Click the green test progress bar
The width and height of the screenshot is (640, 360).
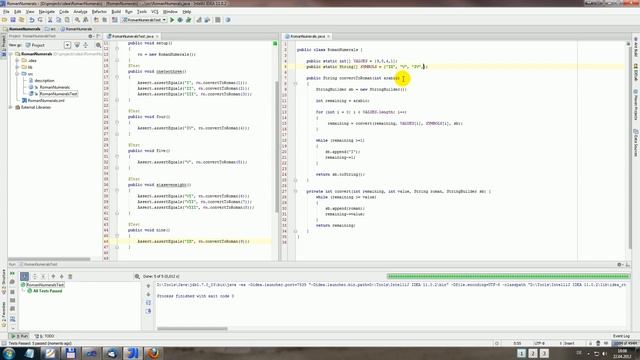click(509, 276)
